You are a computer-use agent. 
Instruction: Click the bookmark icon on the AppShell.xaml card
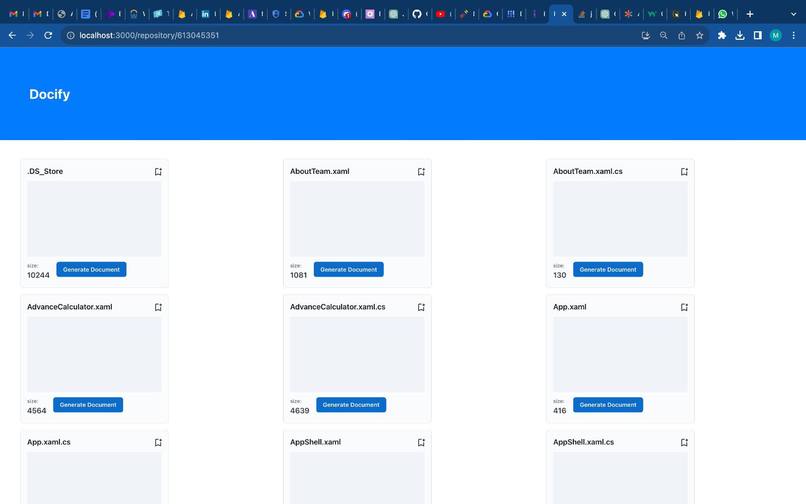(x=422, y=442)
